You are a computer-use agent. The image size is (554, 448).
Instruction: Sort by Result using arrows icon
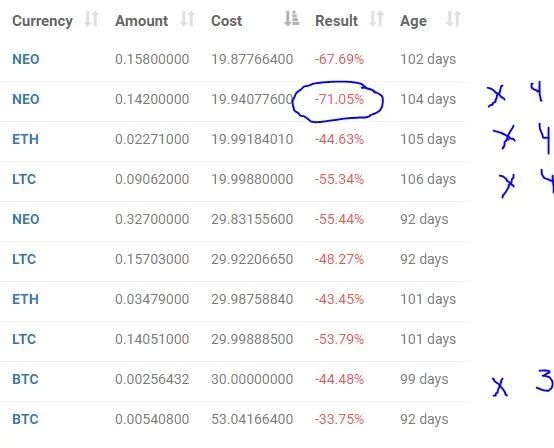[376, 19]
